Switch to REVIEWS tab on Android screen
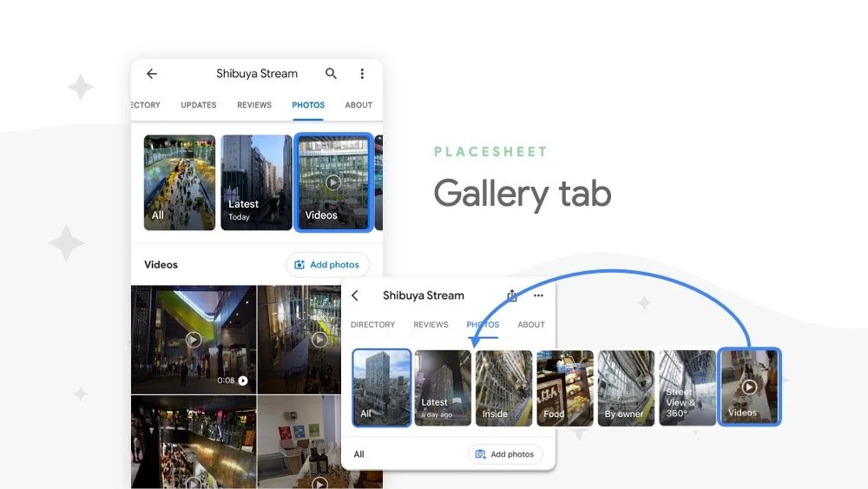 (x=254, y=105)
